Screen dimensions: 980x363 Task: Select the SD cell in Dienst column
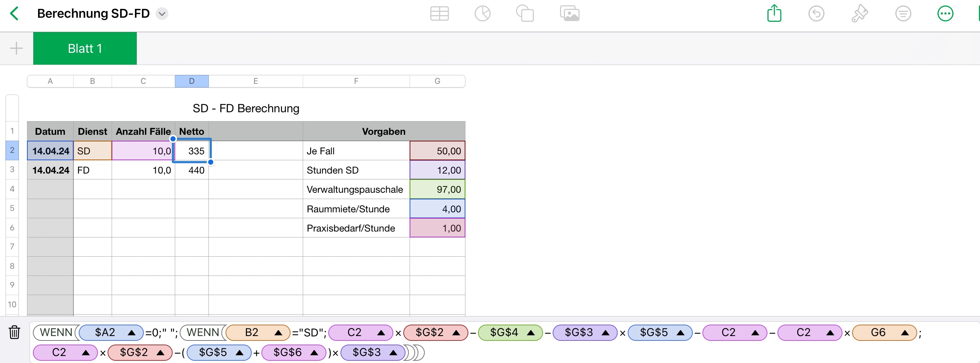pos(92,151)
